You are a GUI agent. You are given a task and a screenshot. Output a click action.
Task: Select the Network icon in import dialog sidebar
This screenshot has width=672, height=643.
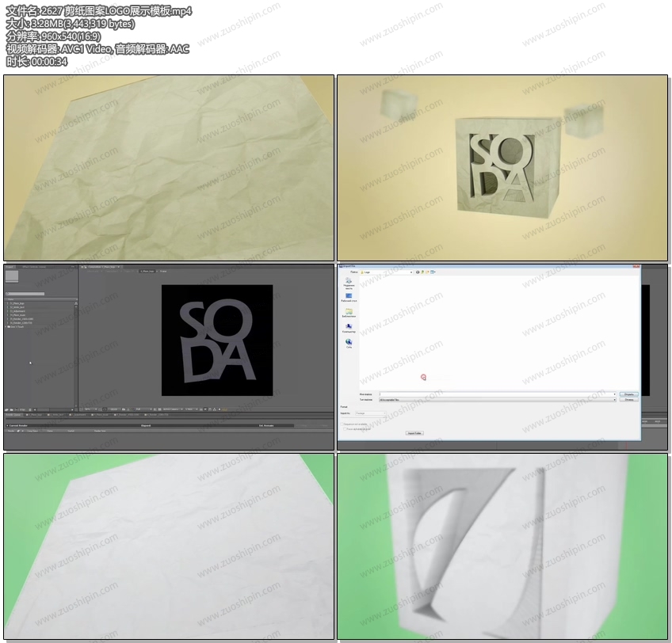(349, 343)
